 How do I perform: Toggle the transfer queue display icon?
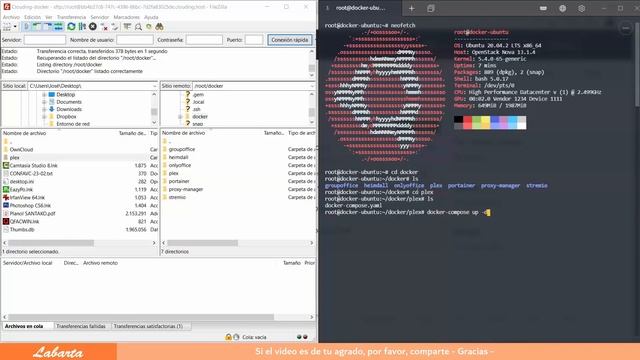pos(58,27)
